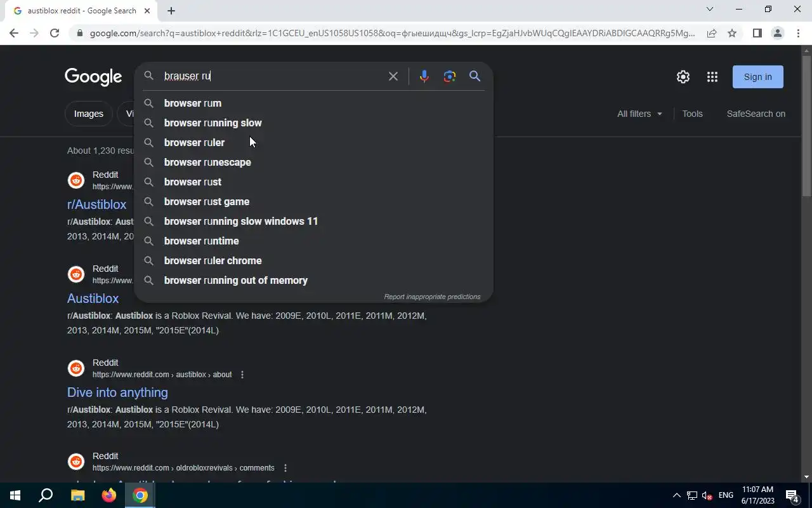This screenshot has width=812, height=508.
Task: Open Chrome three-dot menu
Action: pyautogui.click(x=798, y=33)
